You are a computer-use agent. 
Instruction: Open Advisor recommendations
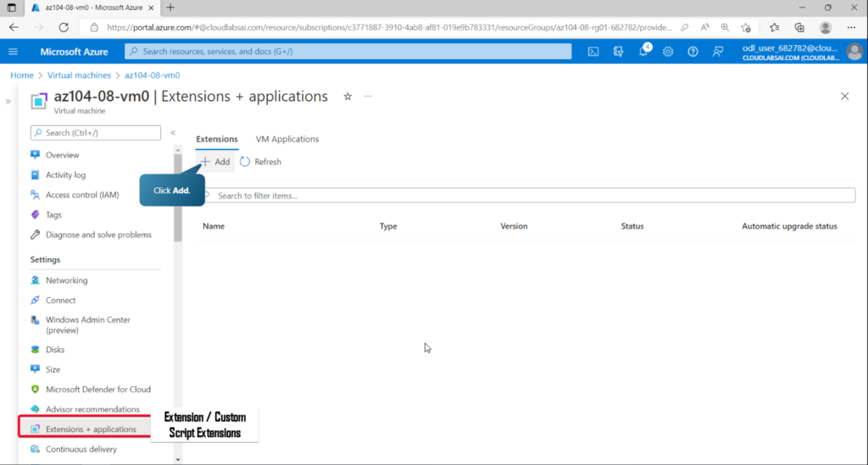tap(95, 409)
